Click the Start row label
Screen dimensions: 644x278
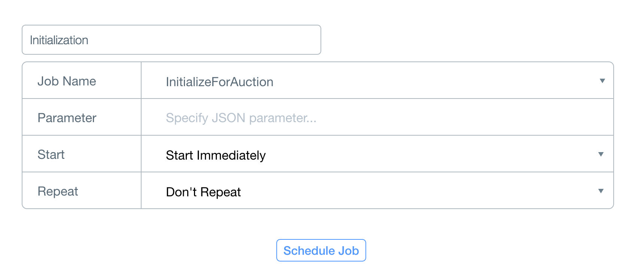click(x=51, y=154)
